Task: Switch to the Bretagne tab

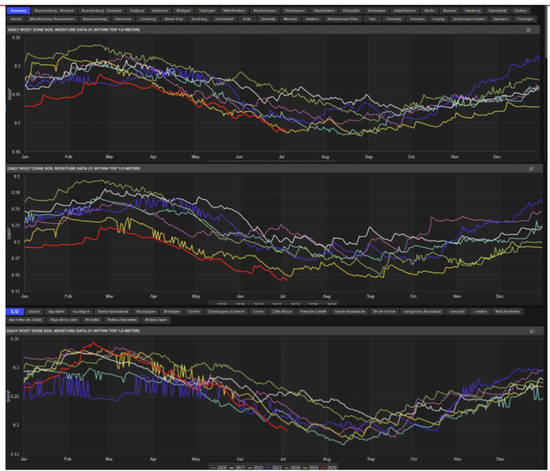Action: coord(172,311)
